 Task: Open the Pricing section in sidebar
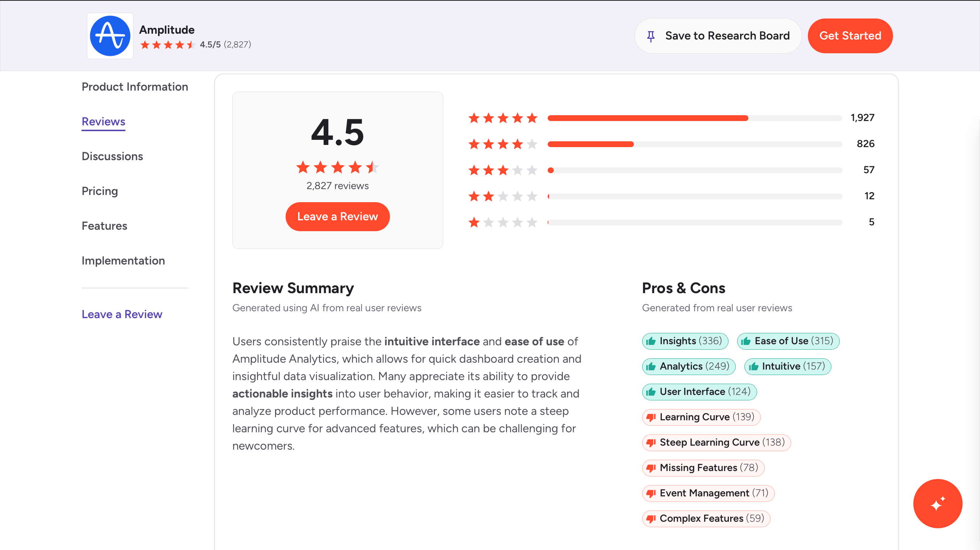(x=100, y=191)
